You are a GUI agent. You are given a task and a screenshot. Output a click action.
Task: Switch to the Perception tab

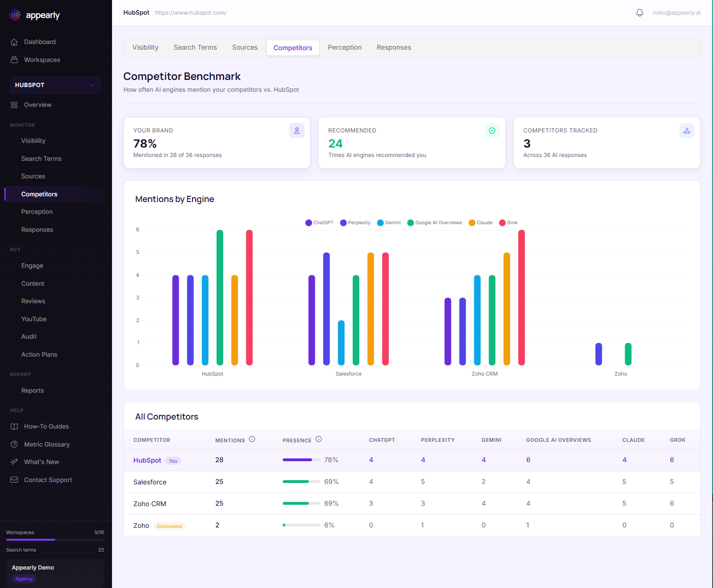tap(345, 48)
